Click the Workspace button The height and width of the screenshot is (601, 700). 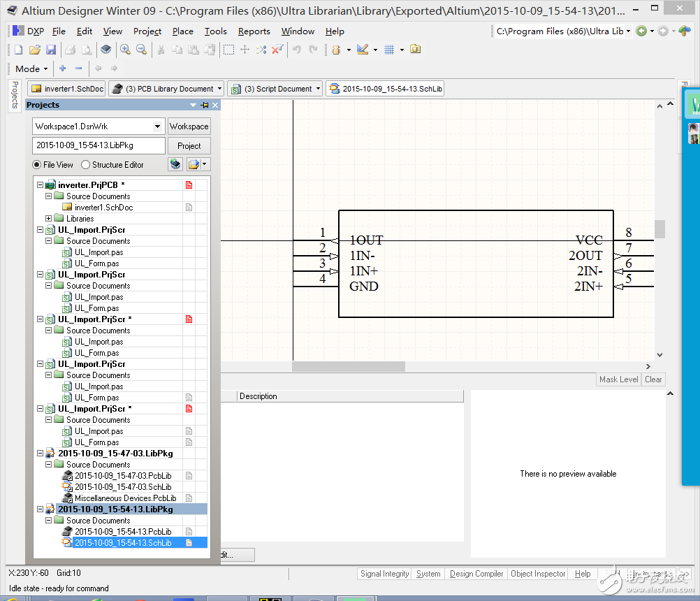189,126
